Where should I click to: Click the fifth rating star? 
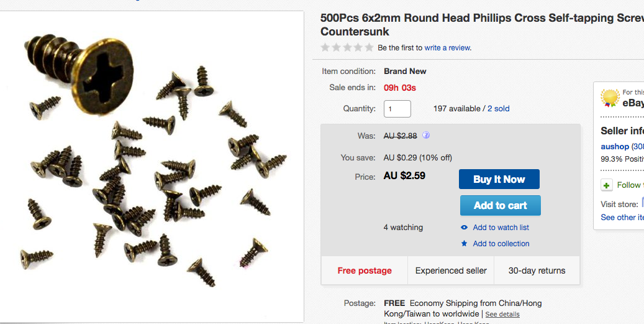pyautogui.click(x=370, y=47)
